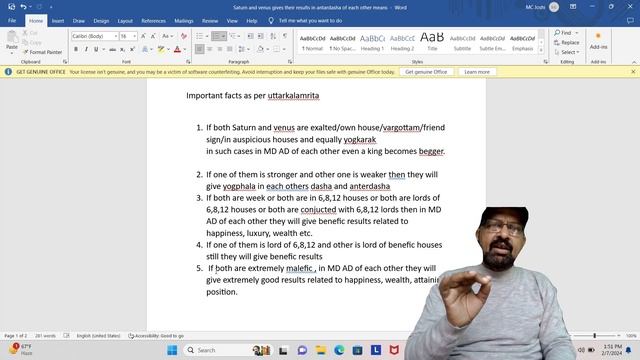Open the font size 16 dropdown
640x360 pixels.
point(134,36)
